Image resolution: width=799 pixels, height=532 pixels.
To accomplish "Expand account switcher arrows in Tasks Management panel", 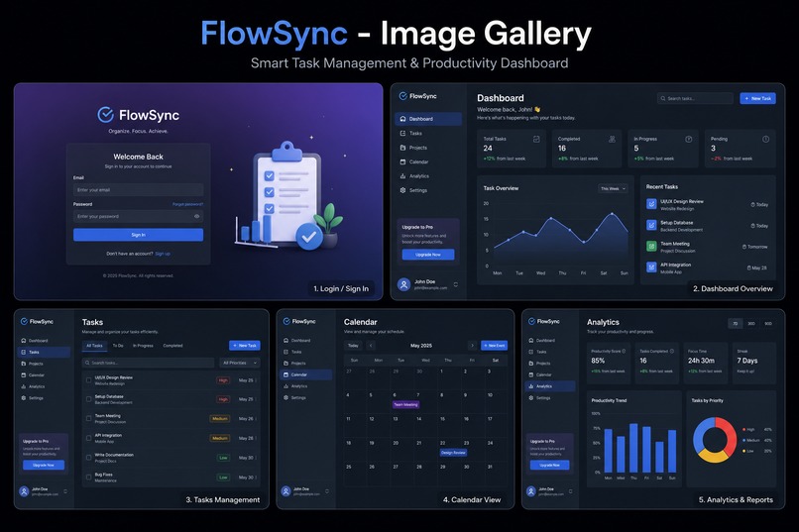I will [65, 491].
